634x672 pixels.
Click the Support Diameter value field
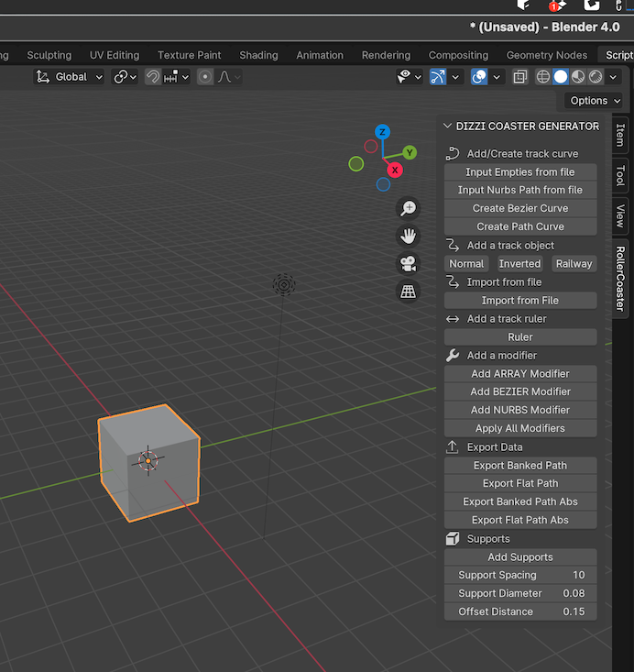pos(520,594)
